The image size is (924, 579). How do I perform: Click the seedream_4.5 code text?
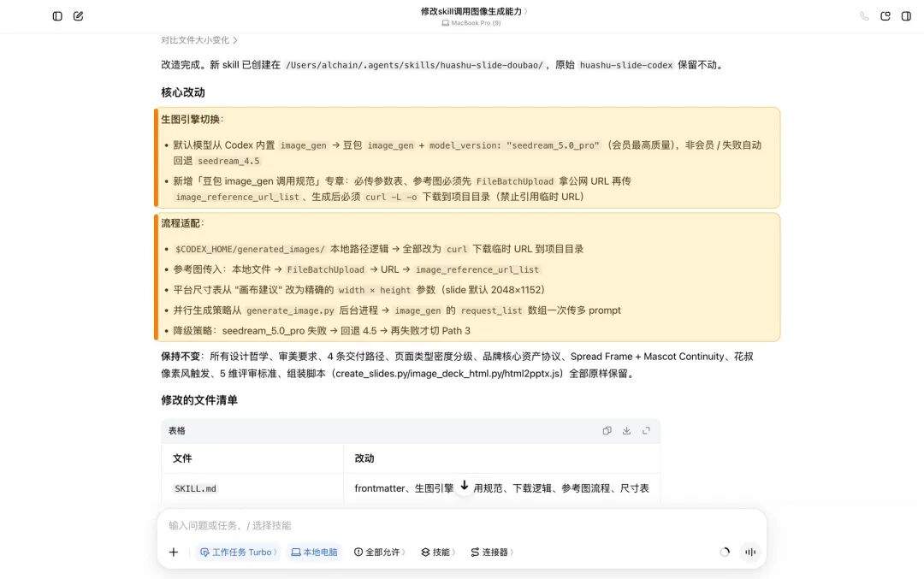click(228, 161)
